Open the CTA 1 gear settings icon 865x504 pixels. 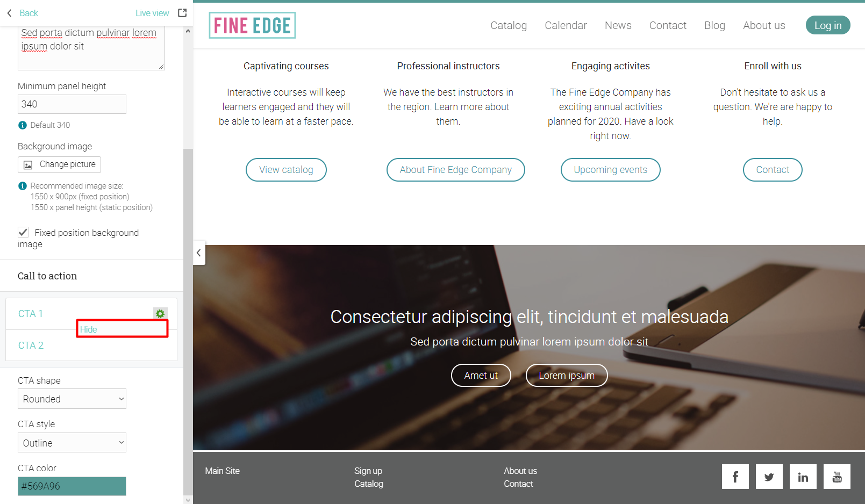coord(160,314)
